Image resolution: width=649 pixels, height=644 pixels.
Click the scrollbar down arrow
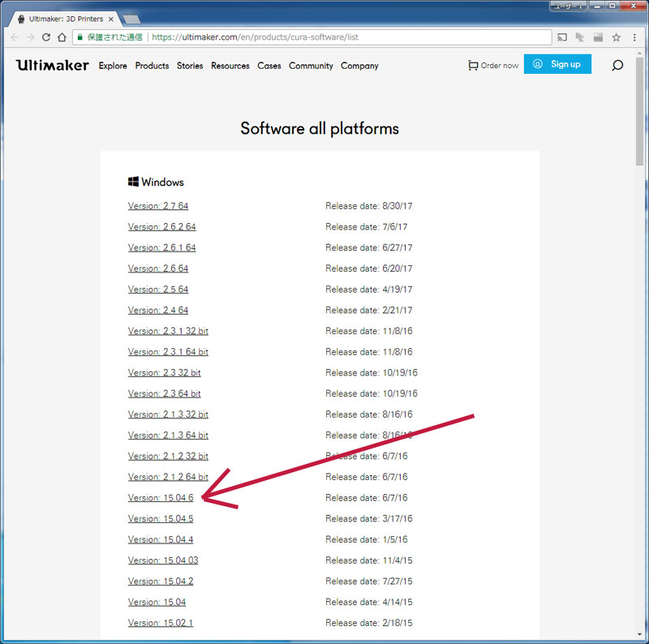point(640,634)
